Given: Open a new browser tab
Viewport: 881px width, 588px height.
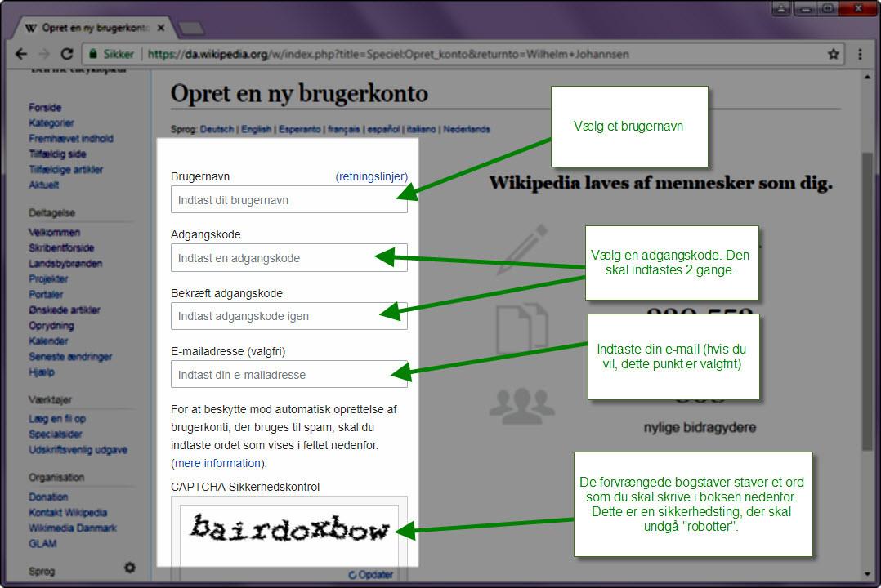Looking at the screenshot, I should (191, 28).
